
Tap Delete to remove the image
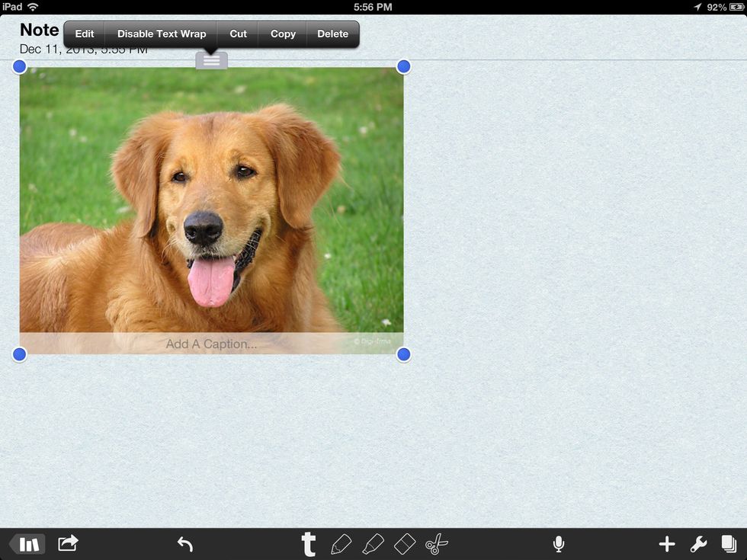coord(332,34)
